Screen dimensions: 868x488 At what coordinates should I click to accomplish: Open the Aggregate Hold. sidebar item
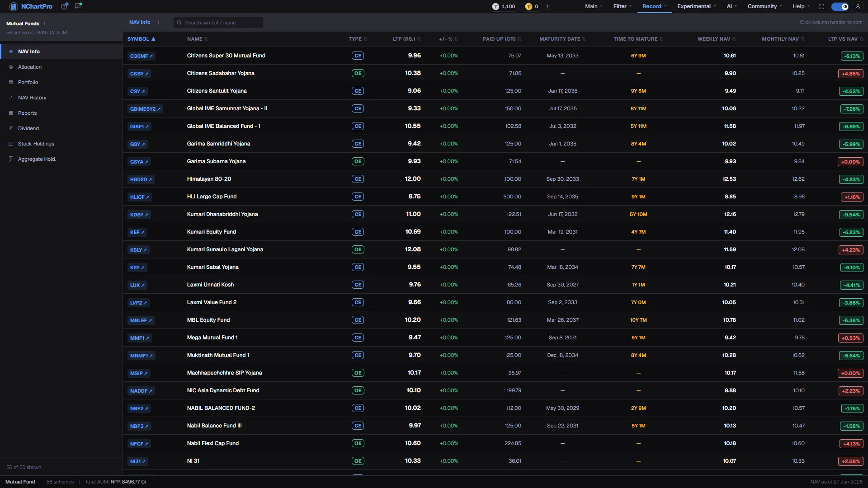tap(61, 159)
